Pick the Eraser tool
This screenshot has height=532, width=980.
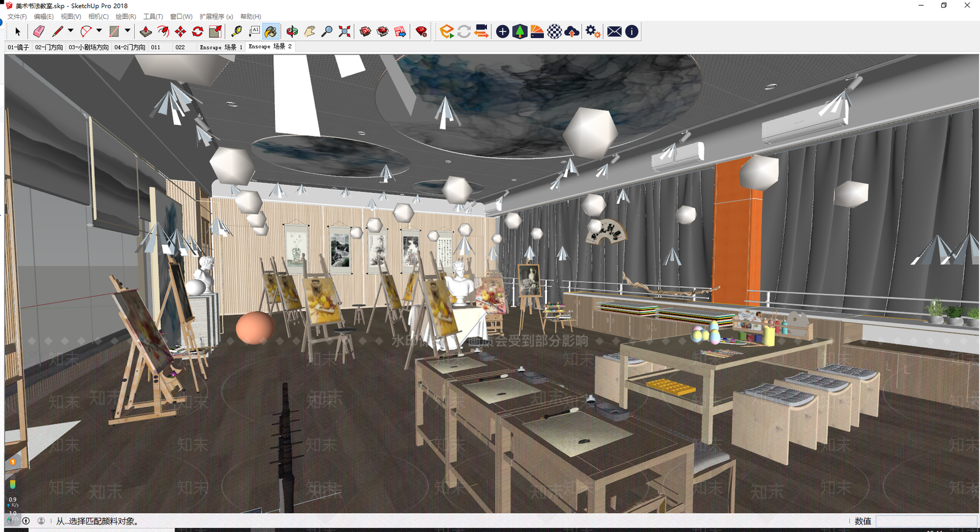[39, 31]
